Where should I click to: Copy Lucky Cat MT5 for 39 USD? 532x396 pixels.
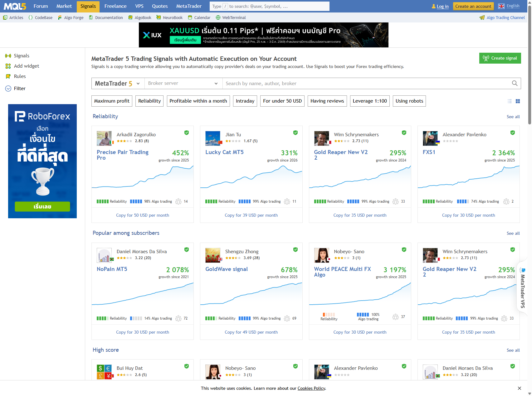point(251,215)
